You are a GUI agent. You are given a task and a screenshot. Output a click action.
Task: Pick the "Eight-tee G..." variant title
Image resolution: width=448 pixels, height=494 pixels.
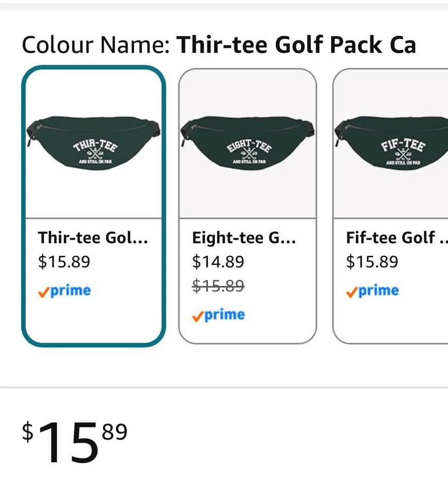coord(244,238)
